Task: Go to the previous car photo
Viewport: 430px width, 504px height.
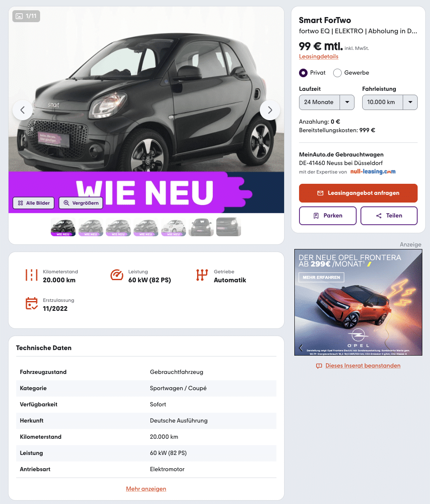Action: coord(23,110)
